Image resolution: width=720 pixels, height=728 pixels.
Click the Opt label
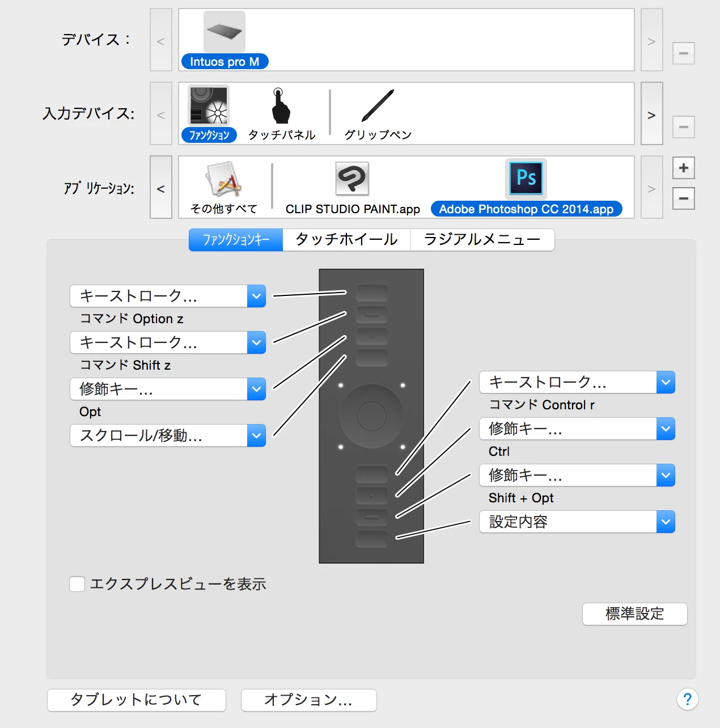click(90, 412)
